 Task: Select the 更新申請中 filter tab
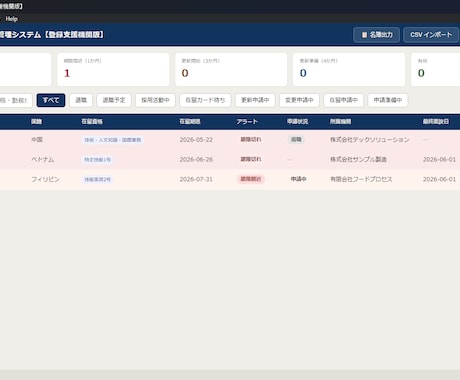255,100
